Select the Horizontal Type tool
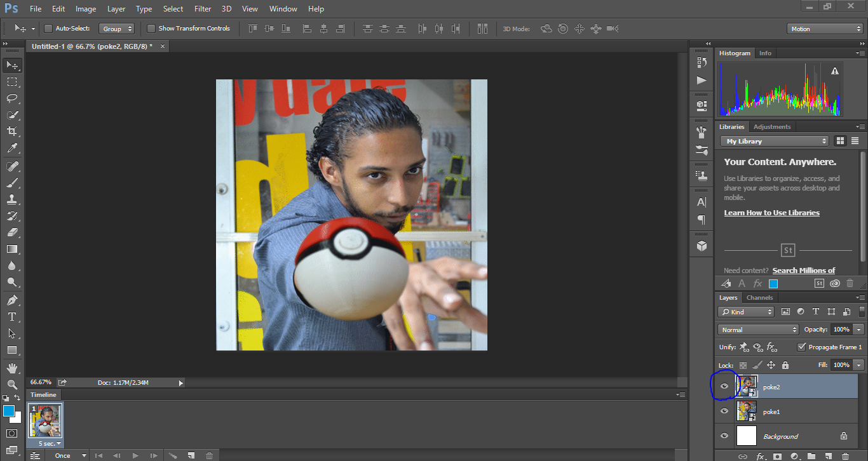Viewport: 868px width, 461px height. pos(12,317)
